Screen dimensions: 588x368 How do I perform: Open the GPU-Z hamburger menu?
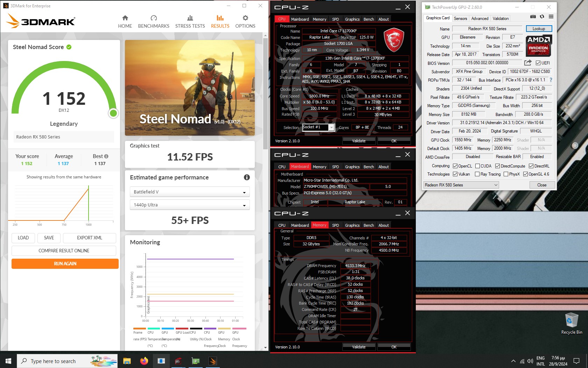(551, 16)
